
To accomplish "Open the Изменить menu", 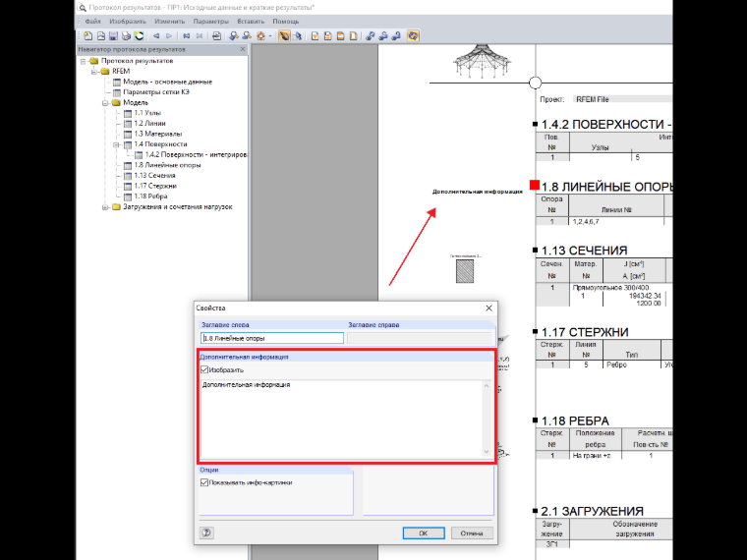I will (x=170, y=22).
